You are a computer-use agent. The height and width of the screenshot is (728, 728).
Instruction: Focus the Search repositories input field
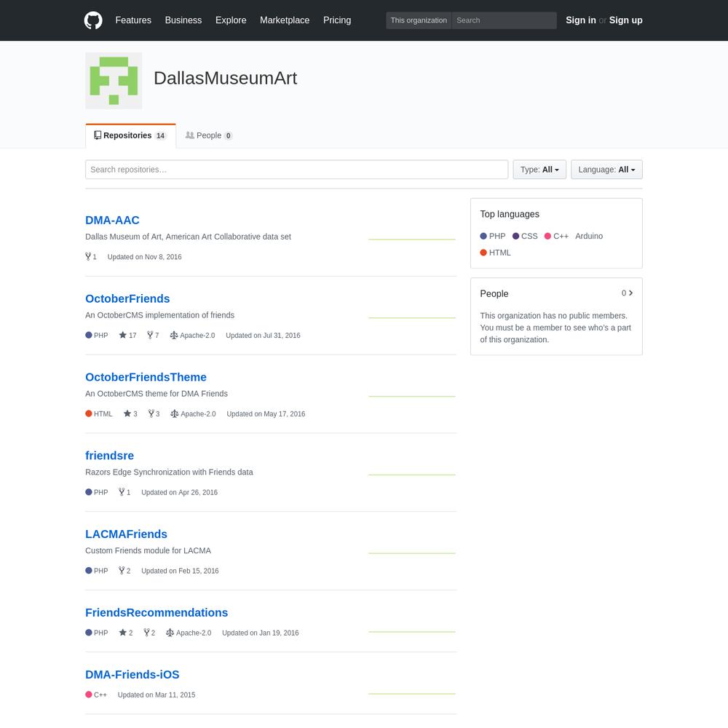(297, 170)
